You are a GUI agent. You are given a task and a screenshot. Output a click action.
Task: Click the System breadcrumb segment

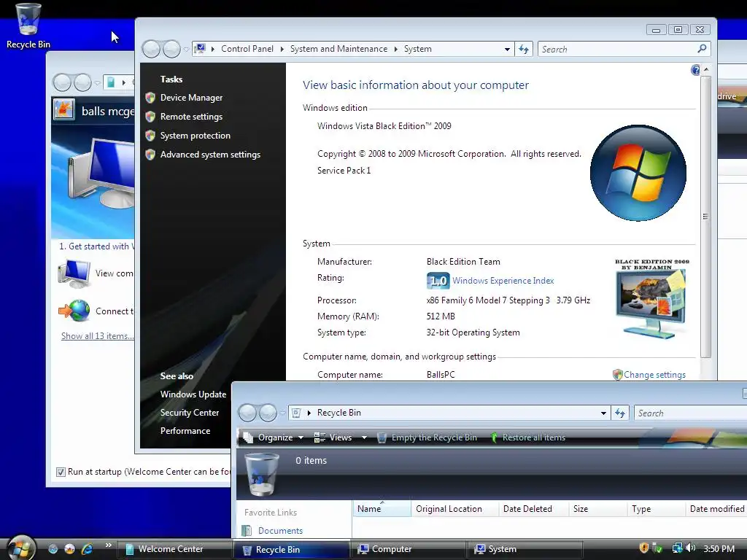pos(418,49)
